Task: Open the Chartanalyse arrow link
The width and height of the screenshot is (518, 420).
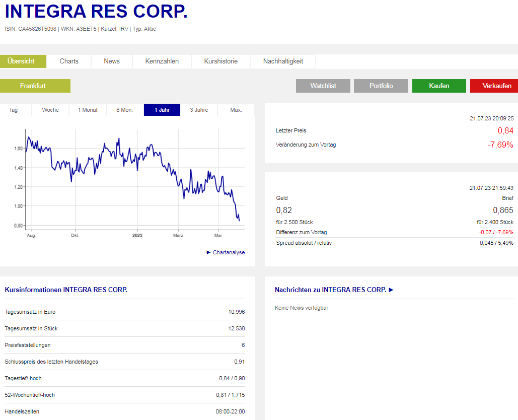Action: (226, 252)
